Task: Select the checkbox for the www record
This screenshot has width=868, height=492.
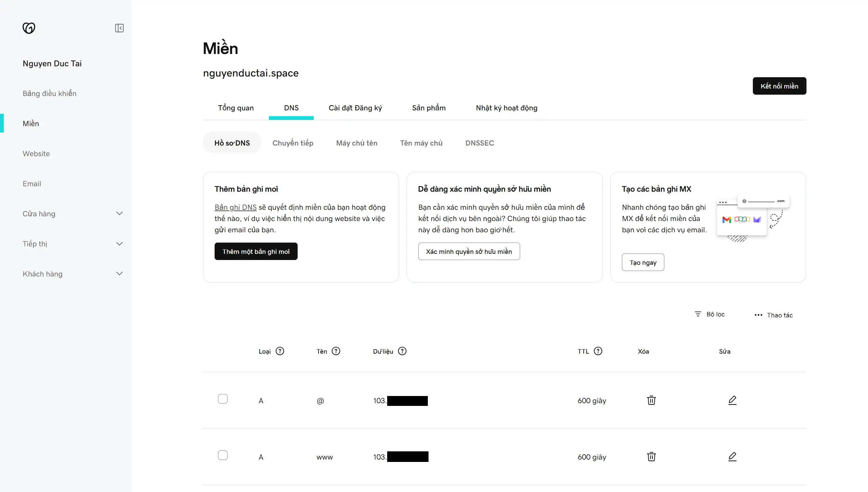Action: 223,455
